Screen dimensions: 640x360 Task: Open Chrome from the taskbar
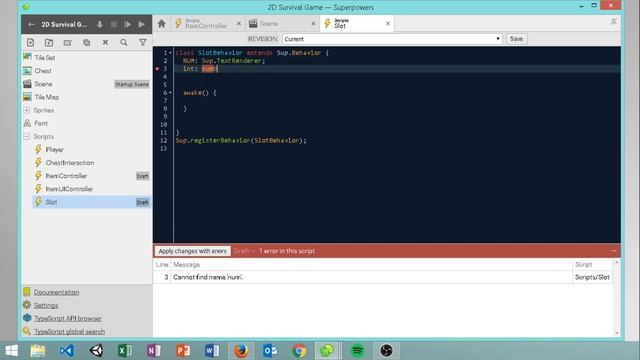click(299, 351)
